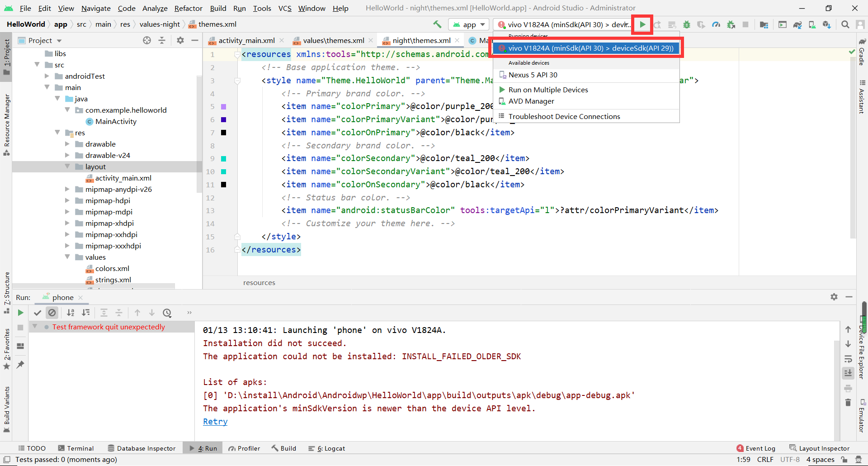Open the SDK Manager cube icon
This screenshot has height=466, width=868.
tap(827, 24)
